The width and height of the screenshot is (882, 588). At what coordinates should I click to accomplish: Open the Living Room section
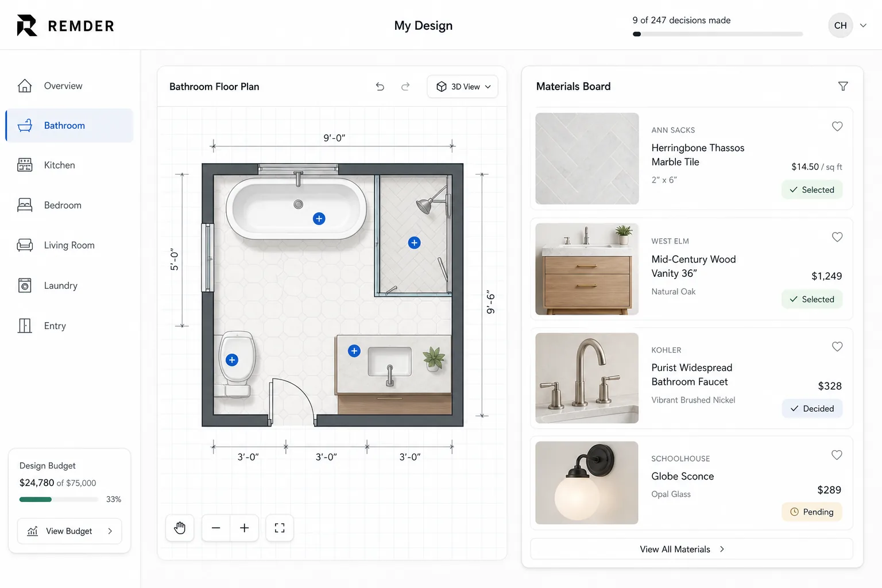(69, 245)
